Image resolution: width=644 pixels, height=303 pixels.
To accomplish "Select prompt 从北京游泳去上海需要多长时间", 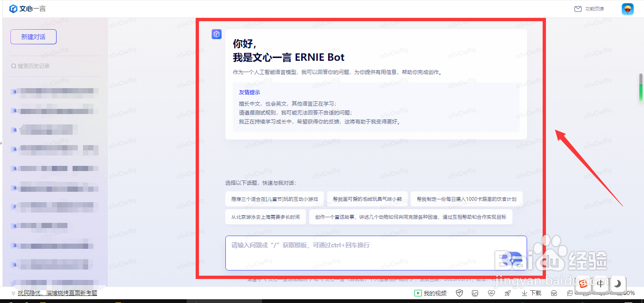I will [265, 217].
